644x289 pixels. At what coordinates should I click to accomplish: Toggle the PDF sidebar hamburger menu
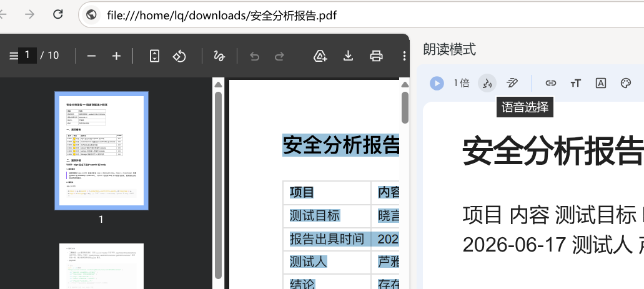[14, 56]
